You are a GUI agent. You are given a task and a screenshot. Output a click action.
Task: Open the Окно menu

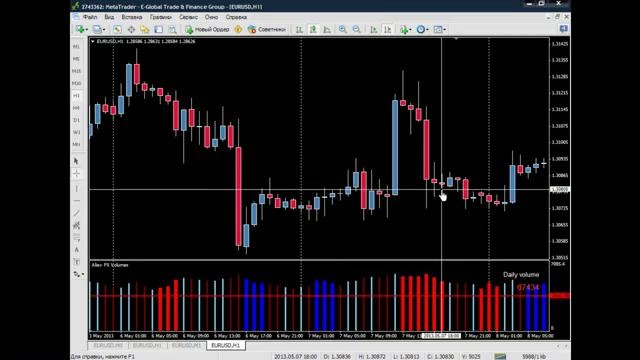point(211,17)
